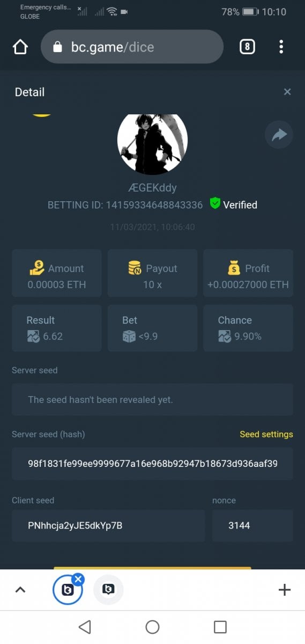
Task: Open the tab switcher showing 8 tabs
Action: click(247, 47)
